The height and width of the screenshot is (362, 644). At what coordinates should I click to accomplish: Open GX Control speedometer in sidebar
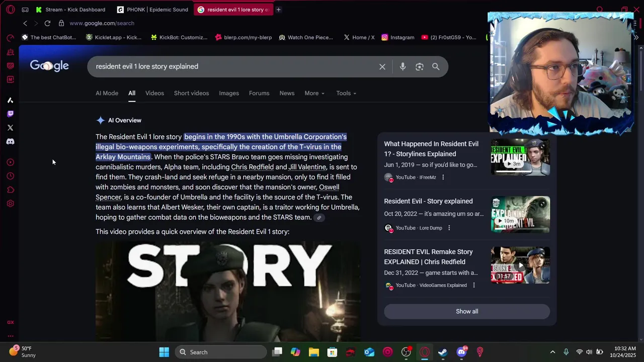point(10,38)
